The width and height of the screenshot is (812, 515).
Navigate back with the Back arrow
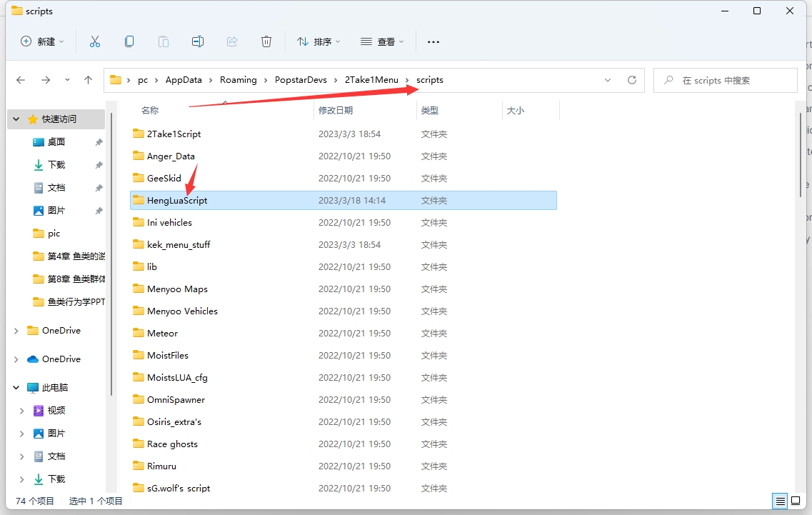(x=21, y=80)
